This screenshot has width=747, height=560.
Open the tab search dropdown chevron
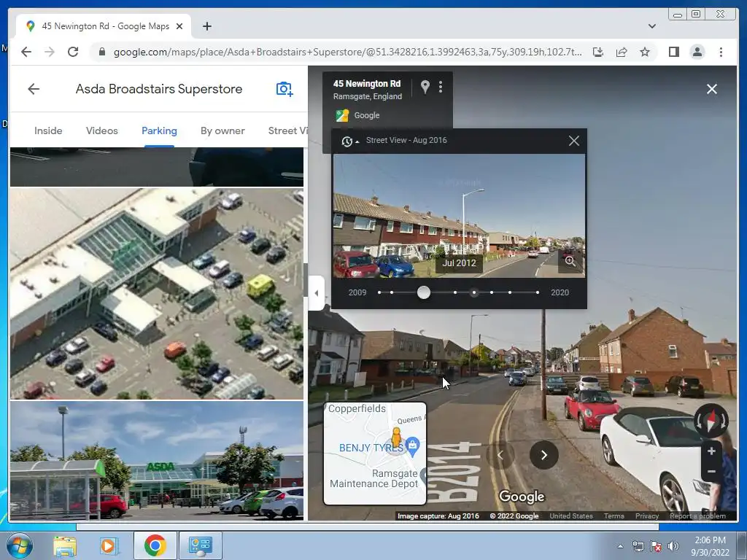[651, 26]
